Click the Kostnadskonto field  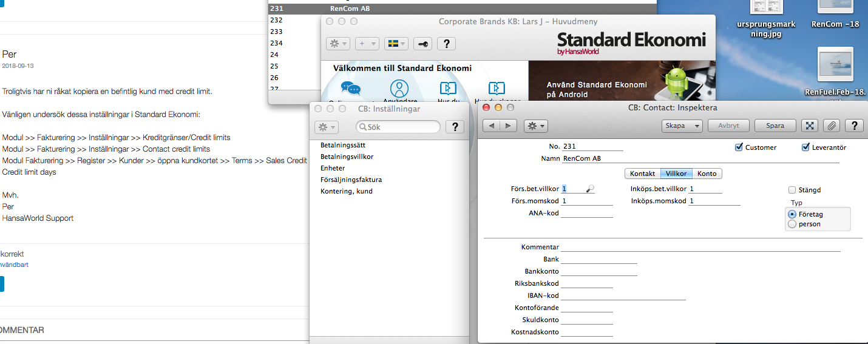point(587,332)
